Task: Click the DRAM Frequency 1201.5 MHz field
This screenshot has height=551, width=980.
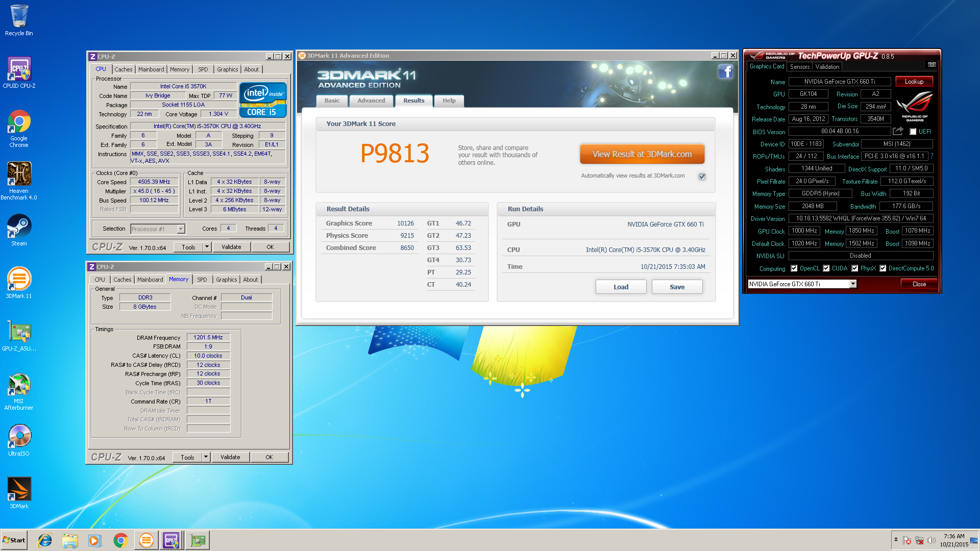Action: pos(208,337)
